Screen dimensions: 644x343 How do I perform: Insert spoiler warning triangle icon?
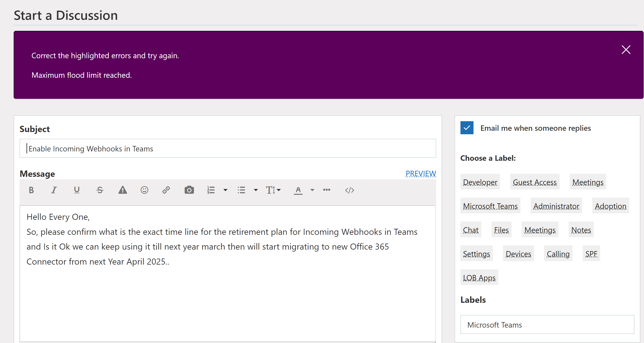click(123, 190)
